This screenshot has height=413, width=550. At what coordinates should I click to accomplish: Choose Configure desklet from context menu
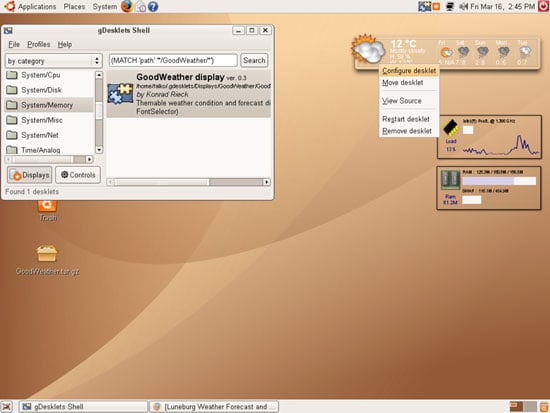tap(409, 71)
